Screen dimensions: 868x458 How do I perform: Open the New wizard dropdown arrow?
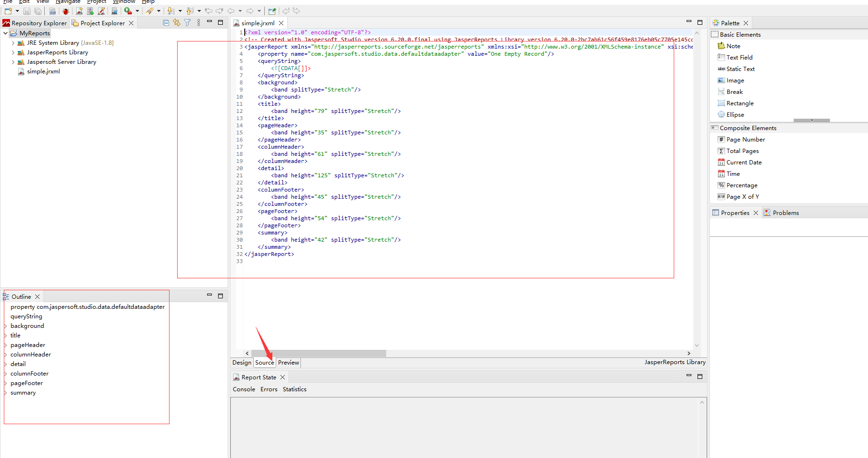[x=17, y=11]
